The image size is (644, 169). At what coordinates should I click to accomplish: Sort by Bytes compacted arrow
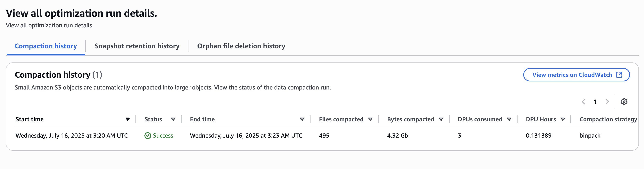pyautogui.click(x=441, y=119)
